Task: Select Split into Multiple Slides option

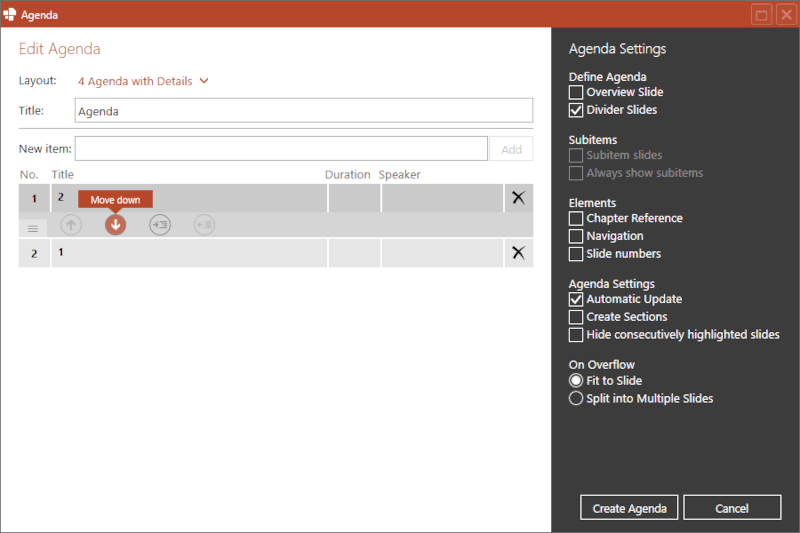Action: click(x=576, y=399)
